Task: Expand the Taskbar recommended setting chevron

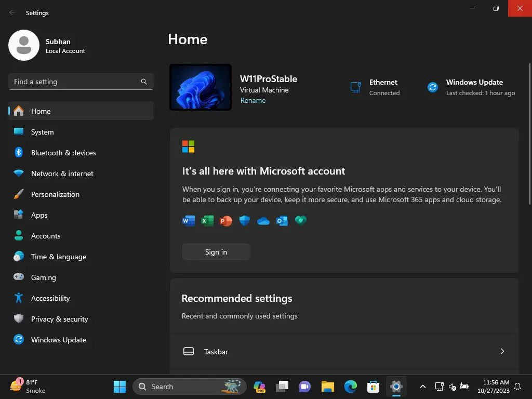Action: [502, 351]
